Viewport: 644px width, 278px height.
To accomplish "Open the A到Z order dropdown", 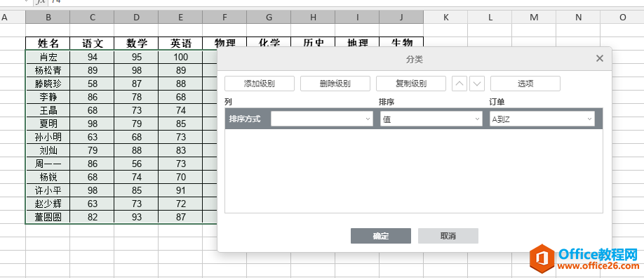I will (542, 119).
